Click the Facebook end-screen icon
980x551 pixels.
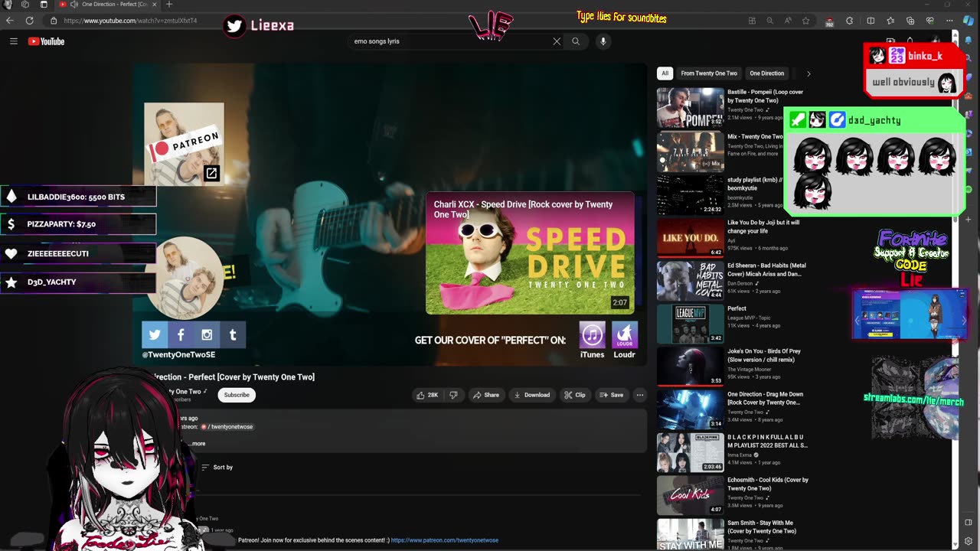pyautogui.click(x=181, y=334)
